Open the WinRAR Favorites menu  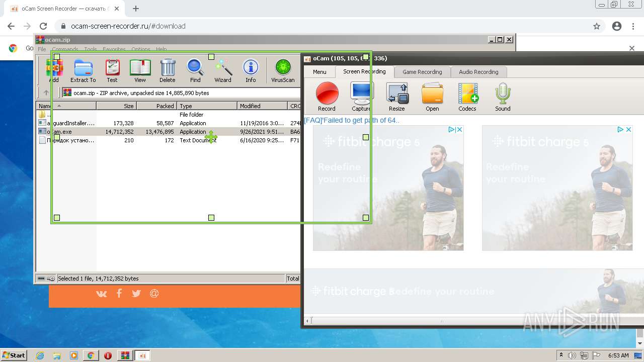click(x=114, y=49)
